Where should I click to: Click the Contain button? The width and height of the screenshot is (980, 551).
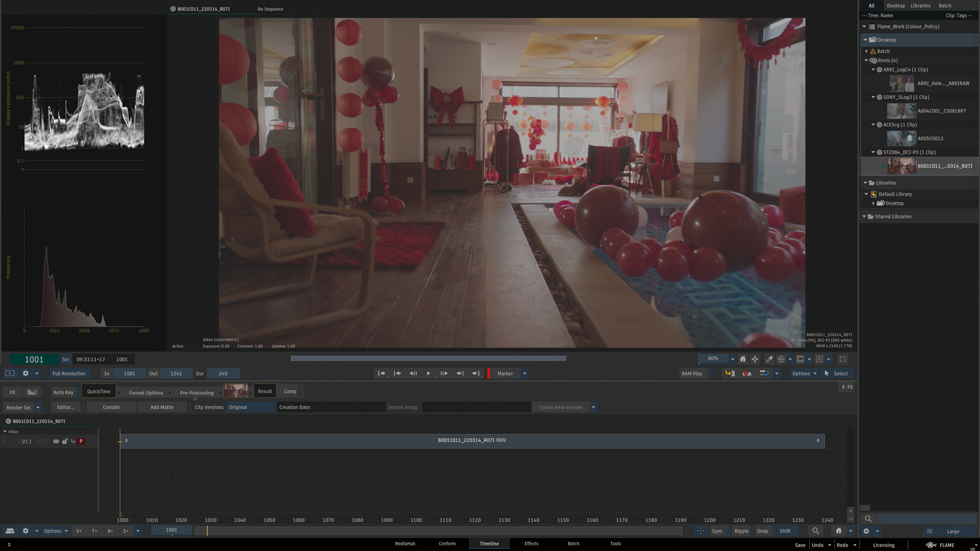tap(111, 407)
